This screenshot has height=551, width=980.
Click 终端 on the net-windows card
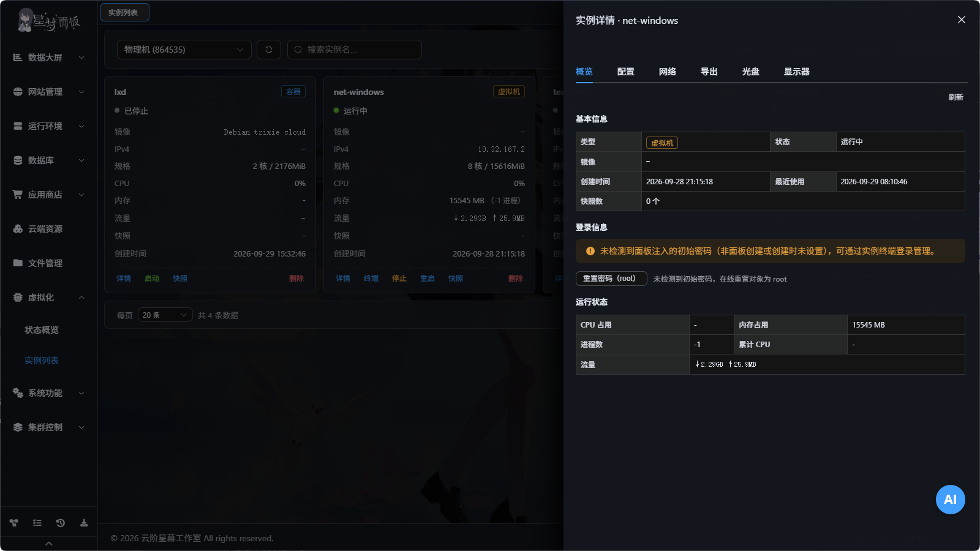point(371,279)
